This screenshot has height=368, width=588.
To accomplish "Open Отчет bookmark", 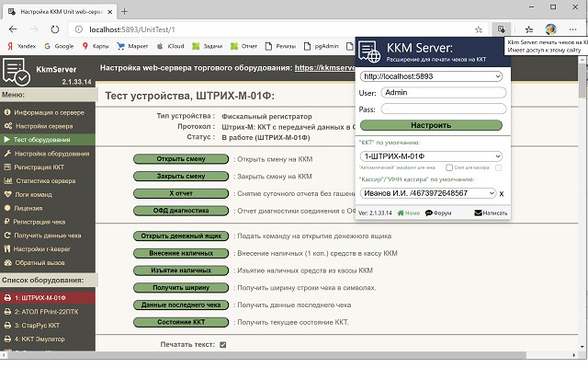I will 244,46.
